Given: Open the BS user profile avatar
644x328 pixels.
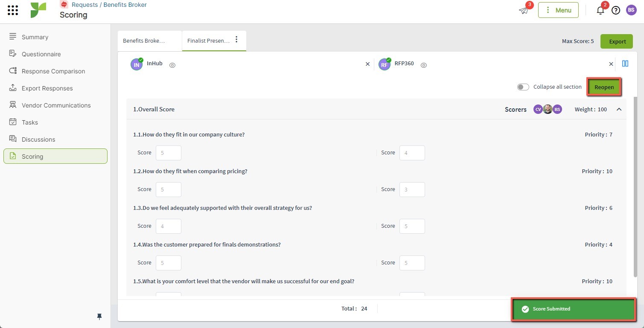Looking at the screenshot, I should [x=631, y=10].
